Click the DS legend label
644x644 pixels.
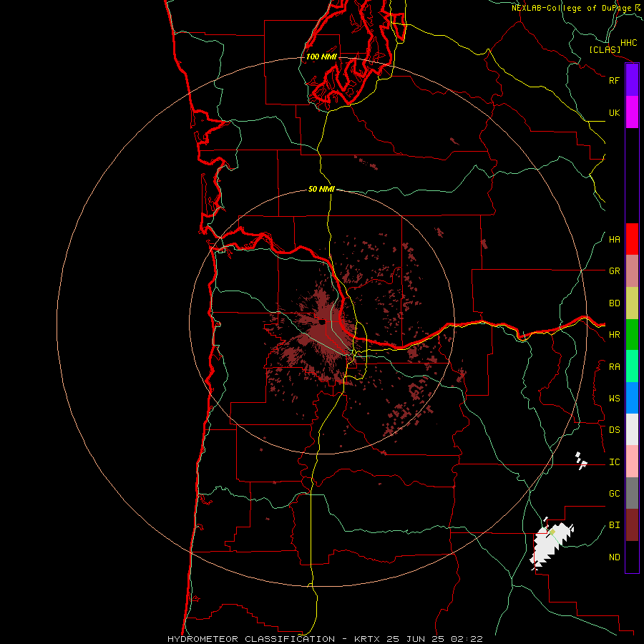[615, 430]
